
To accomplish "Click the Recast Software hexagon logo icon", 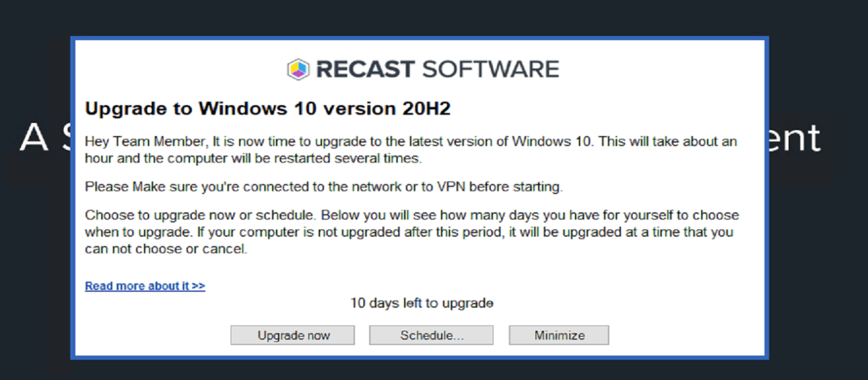I will click(x=298, y=69).
